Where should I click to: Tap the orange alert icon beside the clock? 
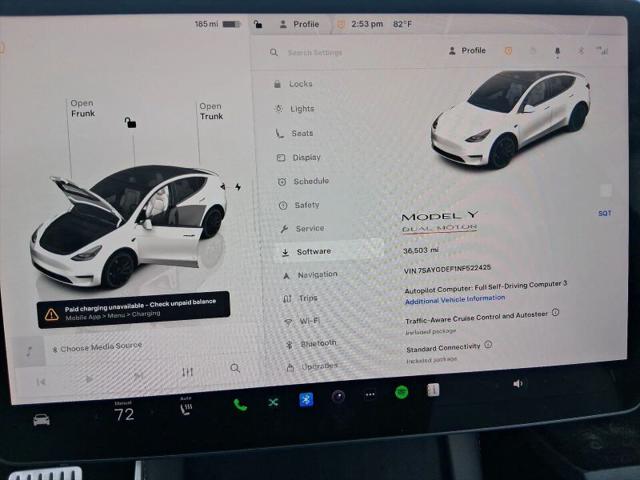pyautogui.click(x=340, y=24)
